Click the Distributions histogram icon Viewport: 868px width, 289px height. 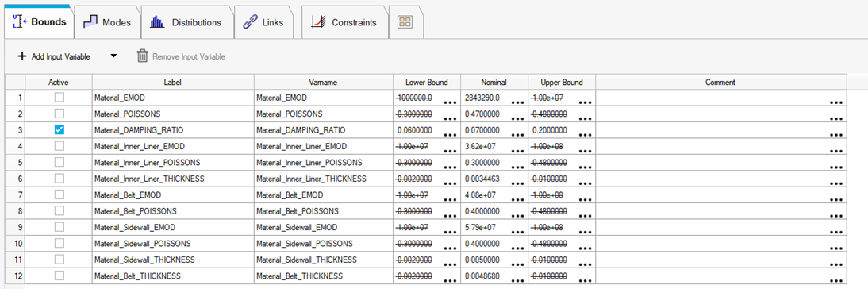pyautogui.click(x=156, y=22)
